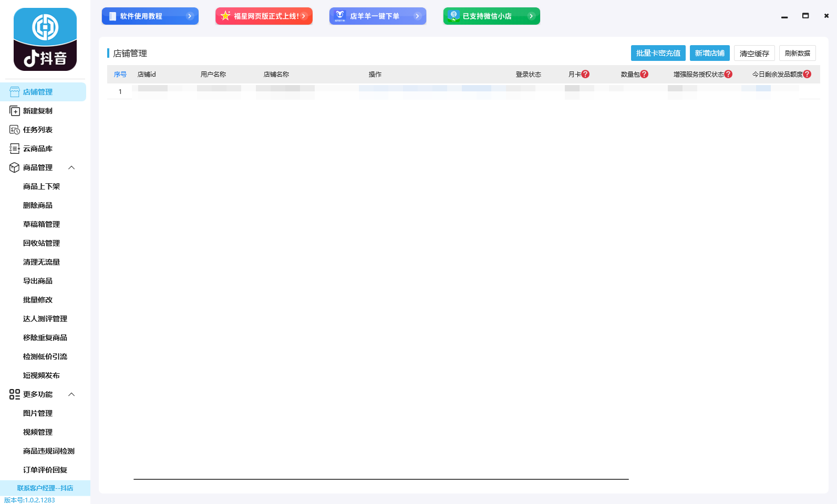
Task: Open 达人测评管理
Action: pos(45,319)
